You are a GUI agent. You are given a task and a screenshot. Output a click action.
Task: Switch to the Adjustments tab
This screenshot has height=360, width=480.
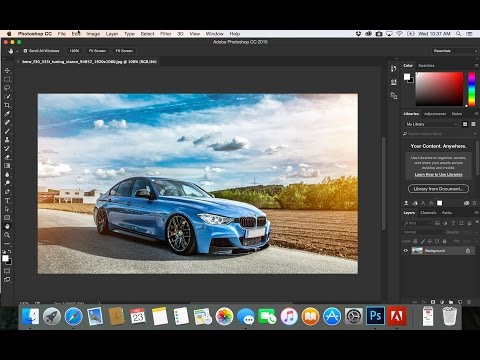[435, 114]
